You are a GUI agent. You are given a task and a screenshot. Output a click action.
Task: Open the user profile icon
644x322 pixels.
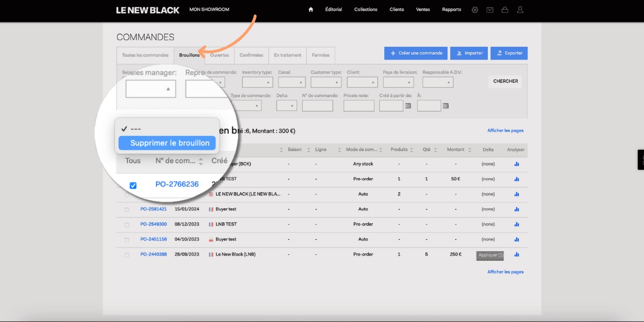click(520, 10)
